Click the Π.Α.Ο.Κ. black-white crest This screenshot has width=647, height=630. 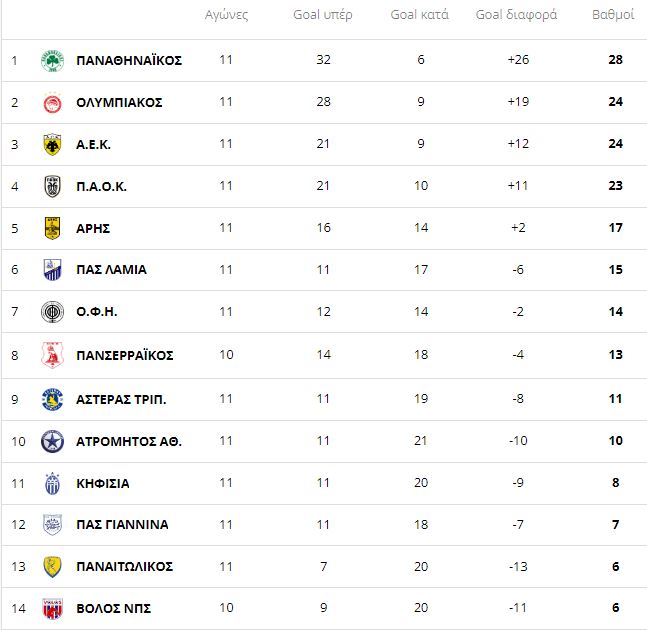(x=52, y=186)
